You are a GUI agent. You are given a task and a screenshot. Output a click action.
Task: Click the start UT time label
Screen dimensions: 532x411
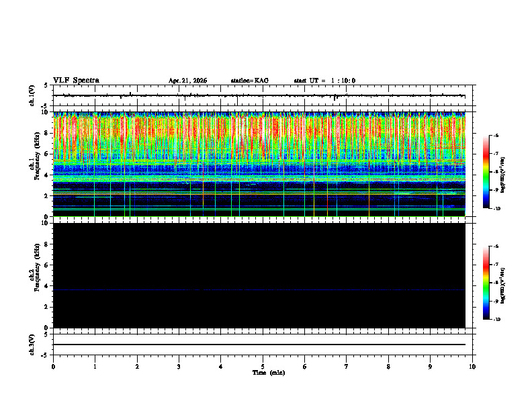point(324,81)
